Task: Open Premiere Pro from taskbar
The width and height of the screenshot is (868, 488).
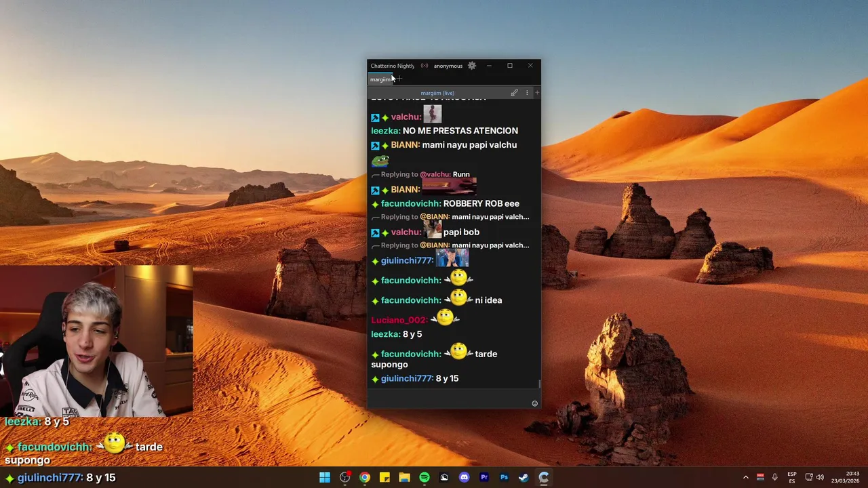Action: 484,477
